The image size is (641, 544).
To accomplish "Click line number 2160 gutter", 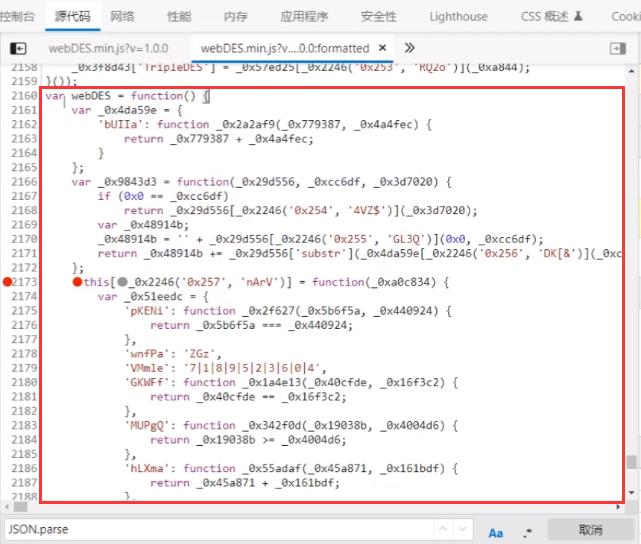I will (x=20, y=96).
